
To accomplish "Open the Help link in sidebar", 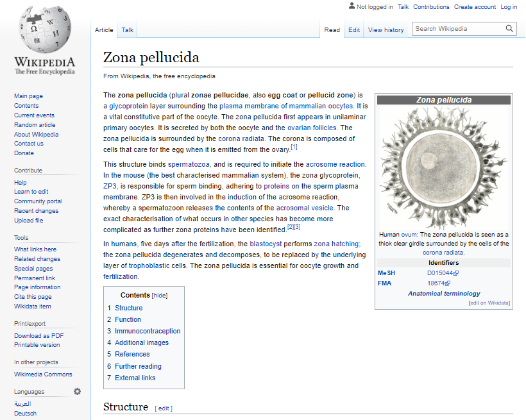I will pyautogui.click(x=20, y=183).
